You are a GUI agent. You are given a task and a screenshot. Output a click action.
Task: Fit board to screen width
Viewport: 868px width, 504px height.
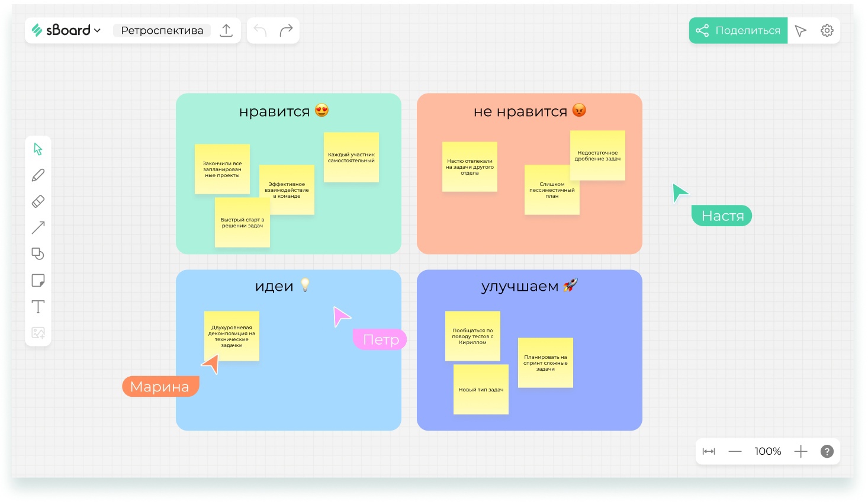pyautogui.click(x=709, y=451)
